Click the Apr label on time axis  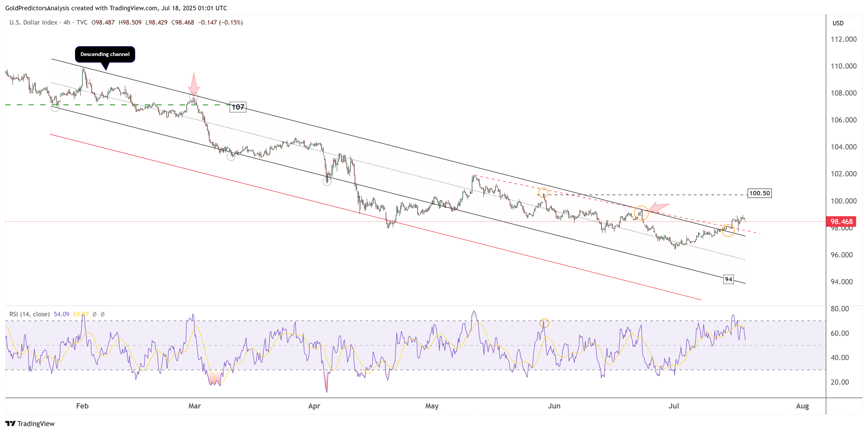[x=314, y=406]
